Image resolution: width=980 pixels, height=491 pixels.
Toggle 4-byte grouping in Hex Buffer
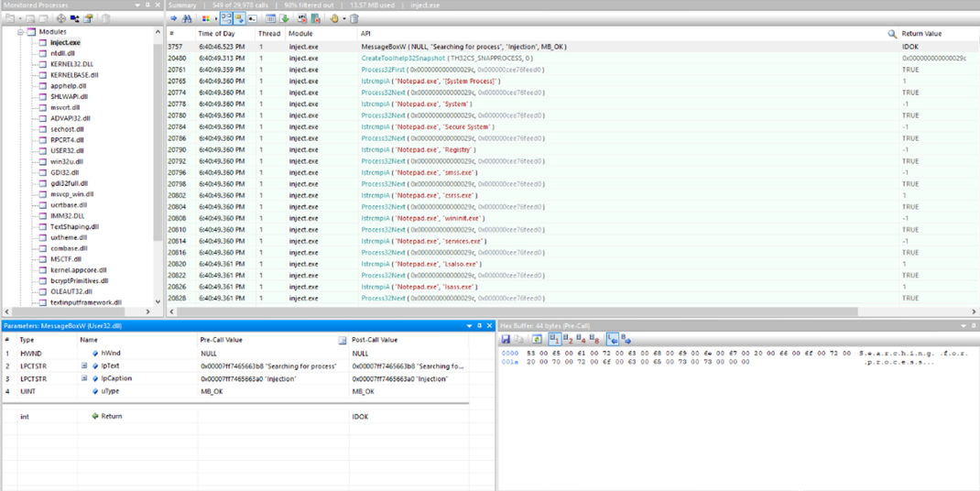(582, 340)
